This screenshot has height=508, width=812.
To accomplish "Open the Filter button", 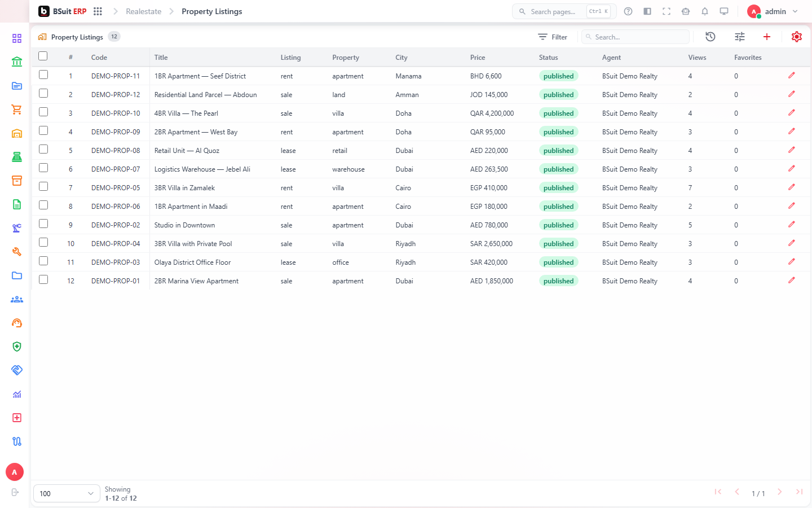I will [553, 37].
